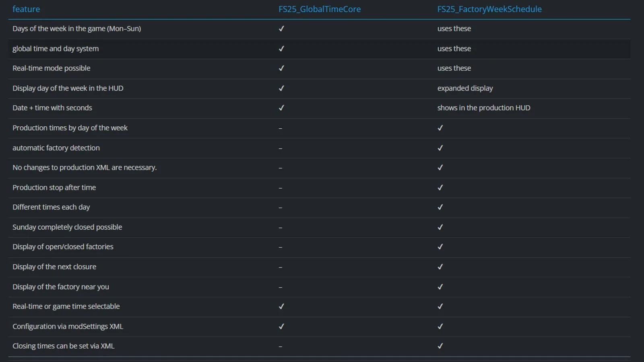Click 'uses these' in Days of week row
The image size is (644, 362).
click(x=454, y=29)
